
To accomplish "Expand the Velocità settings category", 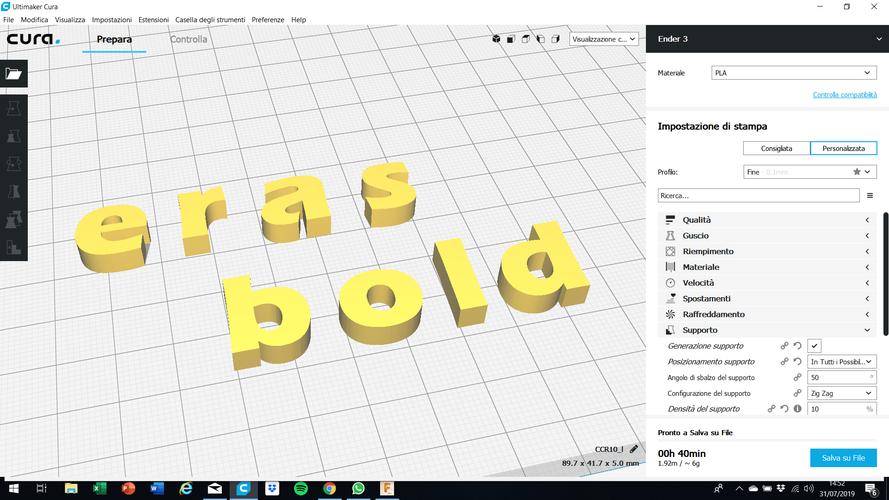I will pyautogui.click(x=767, y=283).
